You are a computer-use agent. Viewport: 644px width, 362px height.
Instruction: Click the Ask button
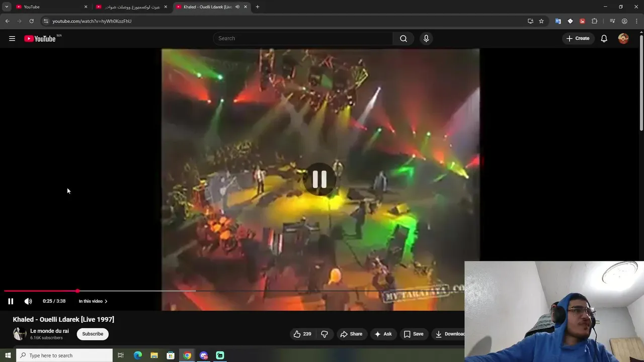click(383, 334)
